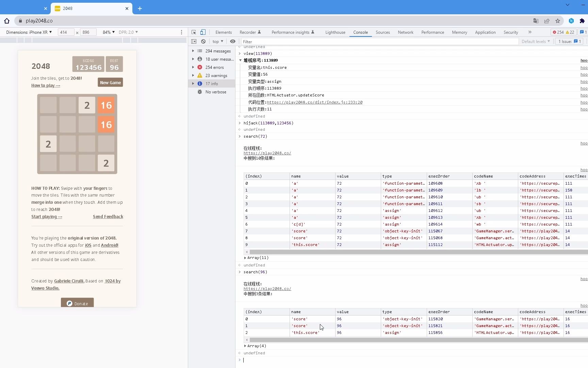The height and width of the screenshot is (368, 588).
Task: Select the inspect element picker icon
Action: 194,32
